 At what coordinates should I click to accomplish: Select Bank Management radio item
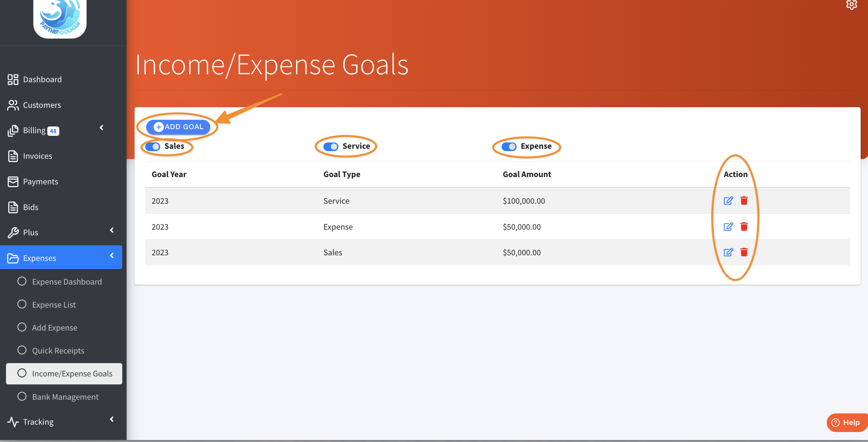click(x=65, y=396)
